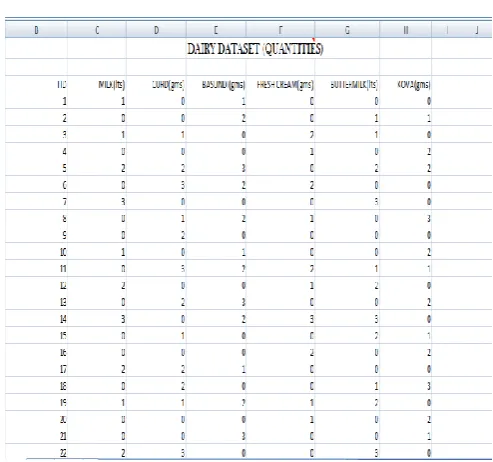Click the CURD(gms) heading cell
493x462 pixels.
(x=168, y=85)
